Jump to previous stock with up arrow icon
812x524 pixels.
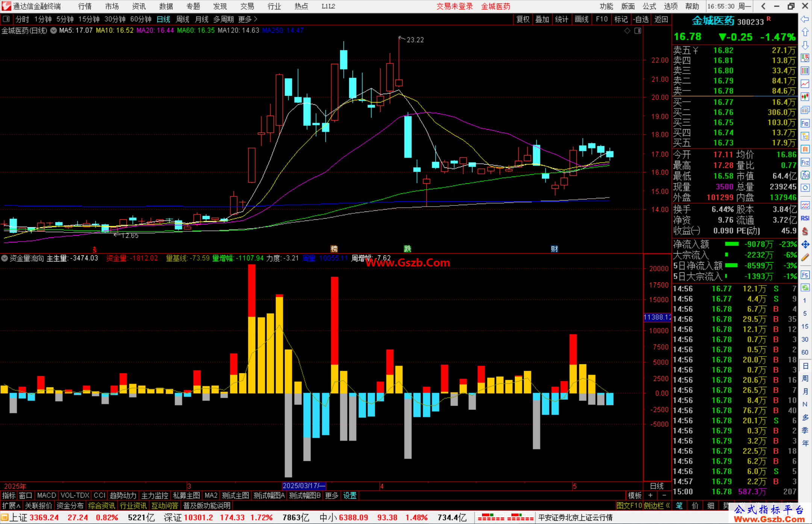click(805, 32)
